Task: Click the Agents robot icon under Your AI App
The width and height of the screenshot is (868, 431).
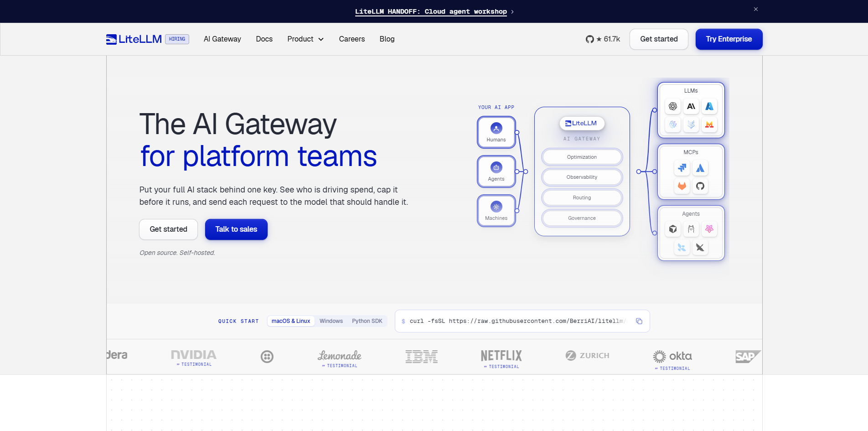Action: (496, 167)
